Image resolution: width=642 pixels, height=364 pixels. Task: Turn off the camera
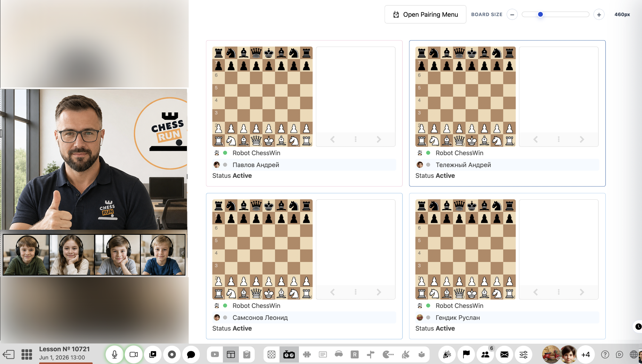[133, 354]
